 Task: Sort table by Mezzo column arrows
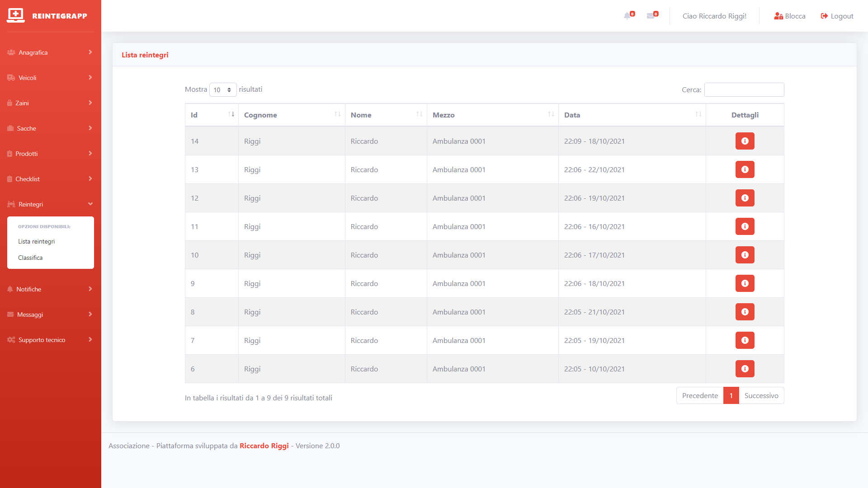pos(551,114)
